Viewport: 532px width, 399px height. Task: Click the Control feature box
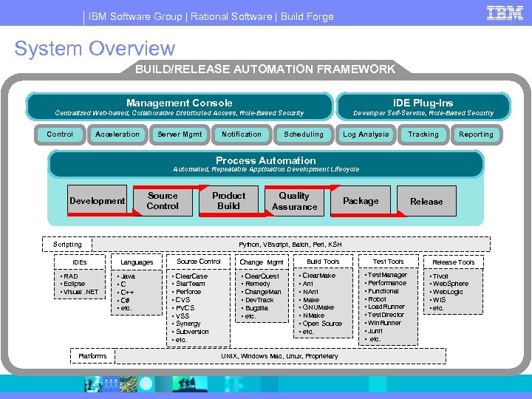click(60, 134)
